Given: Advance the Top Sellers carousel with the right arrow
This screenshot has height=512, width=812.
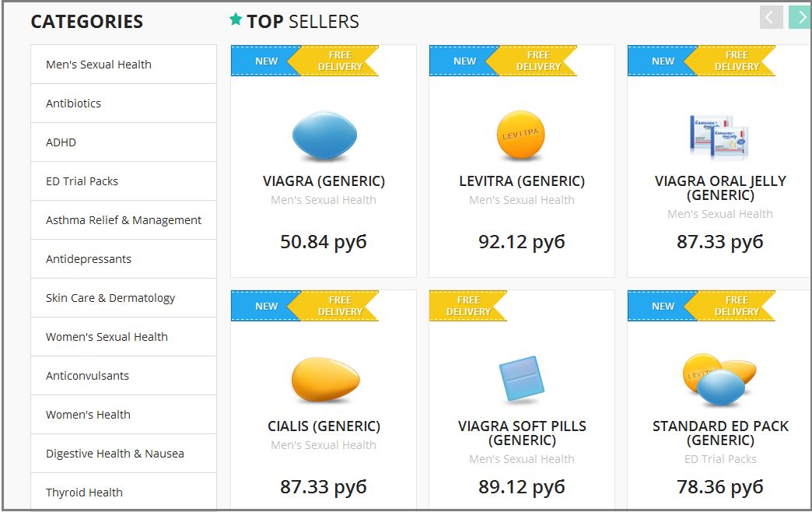Looking at the screenshot, I should [x=800, y=16].
